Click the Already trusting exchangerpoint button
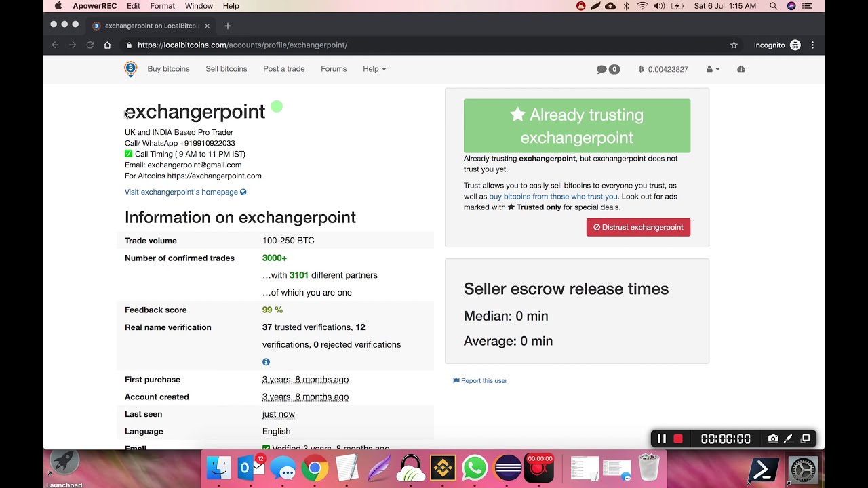868x488 pixels. (577, 126)
